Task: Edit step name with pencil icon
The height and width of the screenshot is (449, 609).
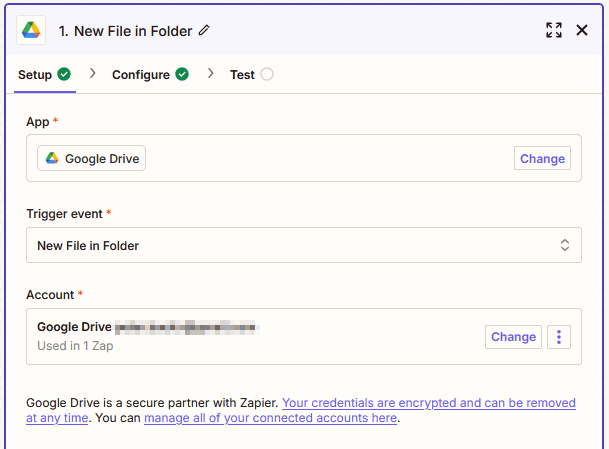Action: point(204,30)
